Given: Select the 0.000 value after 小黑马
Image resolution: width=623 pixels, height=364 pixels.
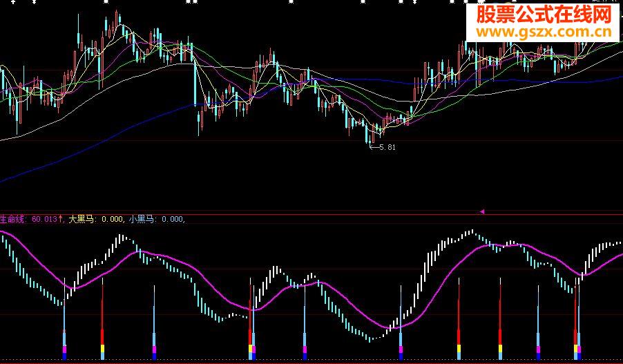Looking at the screenshot, I should (173, 219).
